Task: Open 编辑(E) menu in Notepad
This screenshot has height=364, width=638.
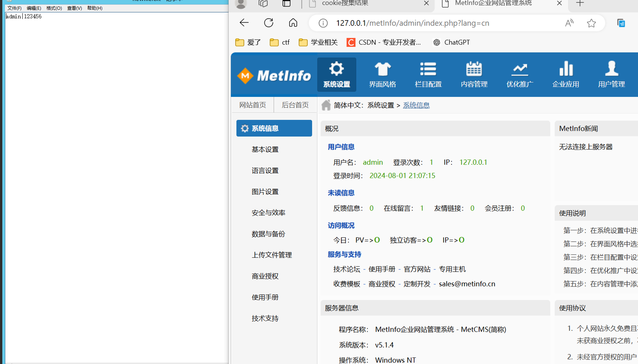Action: (x=34, y=8)
